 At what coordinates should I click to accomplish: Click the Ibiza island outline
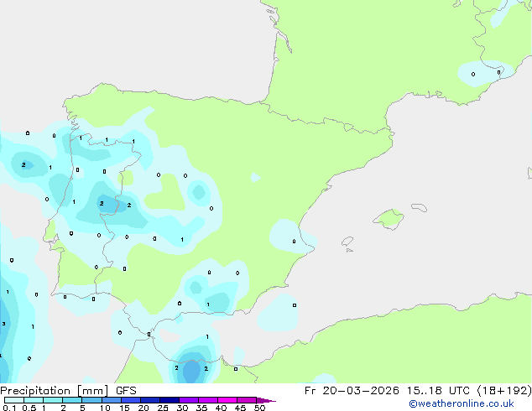[x=347, y=242]
